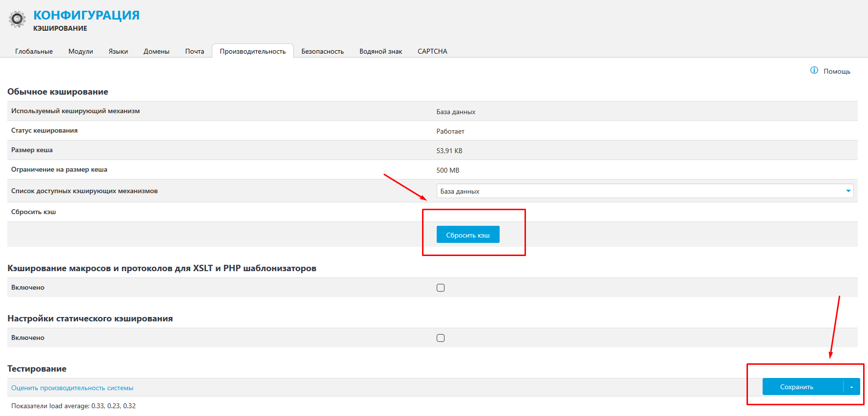
Task: Click the cache size value 53,91 KB
Action: tap(449, 151)
